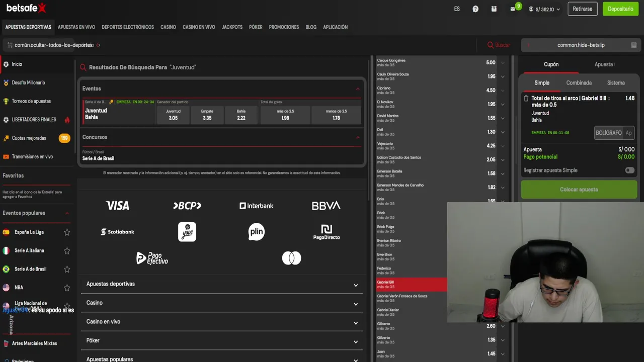Open the Jackpots menu item
The height and width of the screenshot is (362, 644).
coord(232,27)
